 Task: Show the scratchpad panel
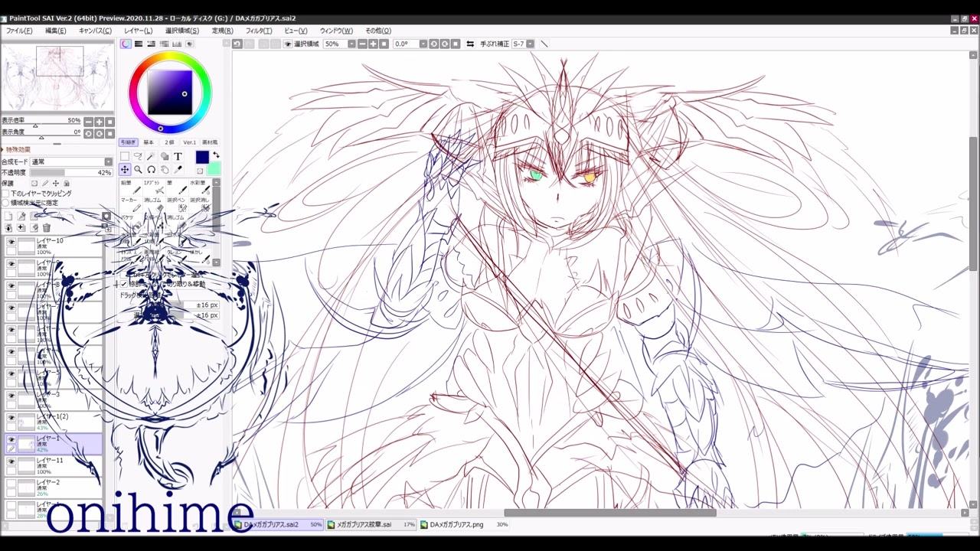[189, 44]
